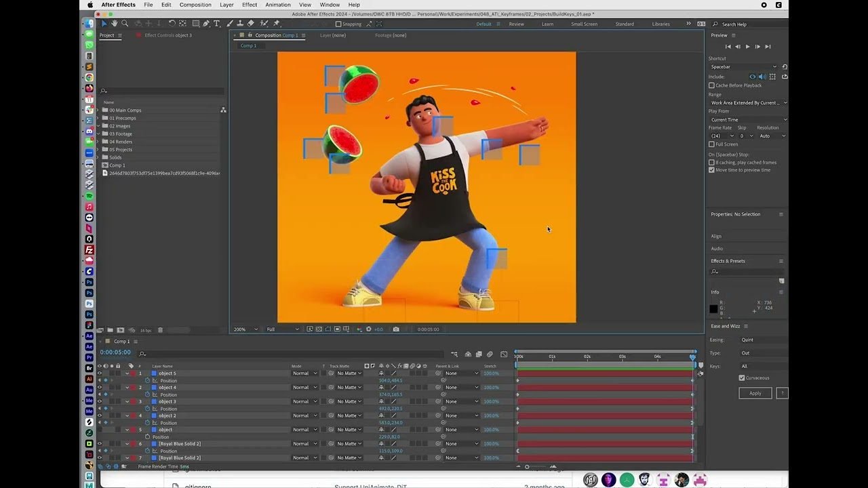Expand the 00 Main Comps folder
The width and height of the screenshot is (868, 488).
pyautogui.click(x=98, y=110)
